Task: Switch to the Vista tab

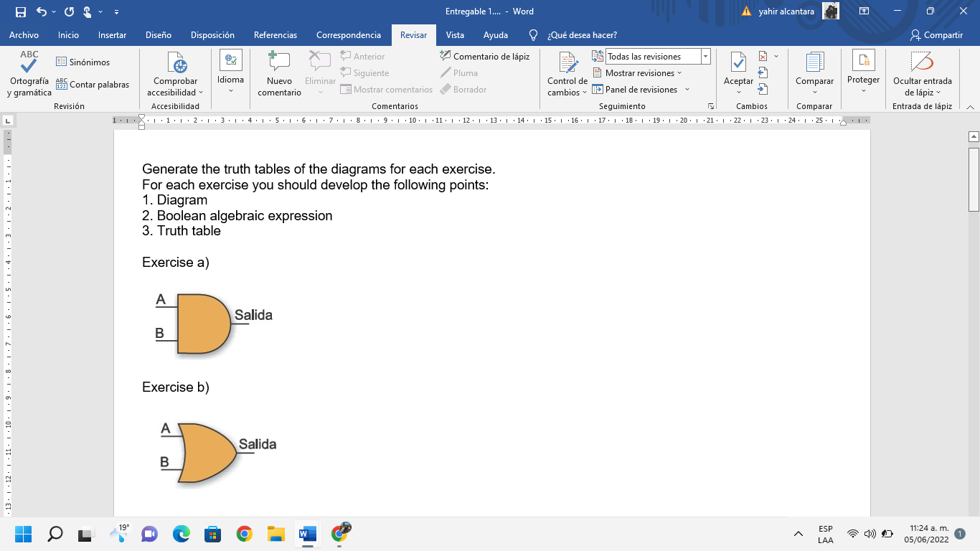Action: pyautogui.click(x=455, y=35)
